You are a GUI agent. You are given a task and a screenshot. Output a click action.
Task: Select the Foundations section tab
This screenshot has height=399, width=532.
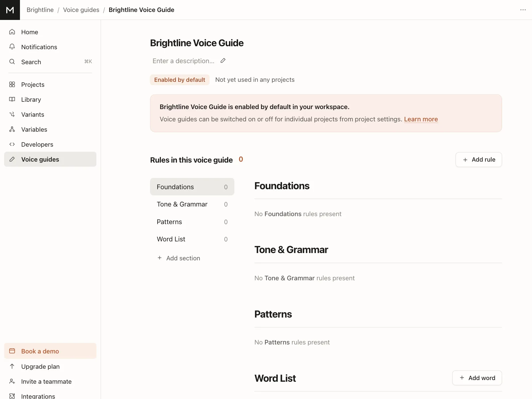click(x=192, y=187)
